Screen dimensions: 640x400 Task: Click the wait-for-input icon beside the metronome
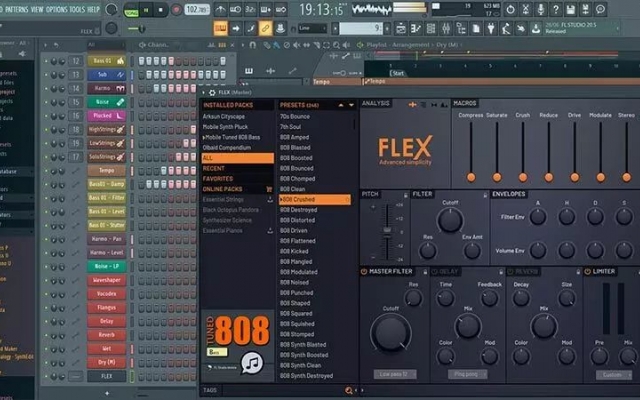(x=236, y=9)
